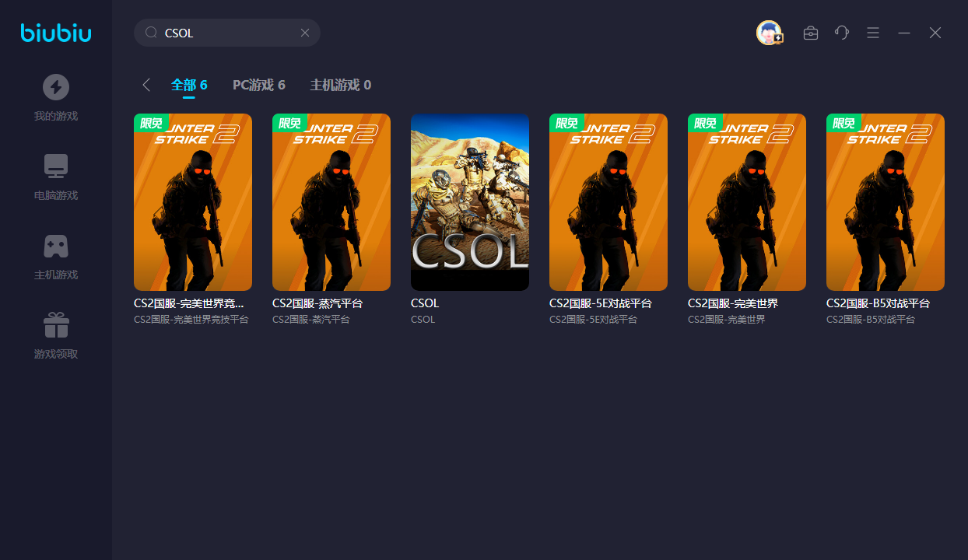Select the 全部 6 tab

(189, 85)
